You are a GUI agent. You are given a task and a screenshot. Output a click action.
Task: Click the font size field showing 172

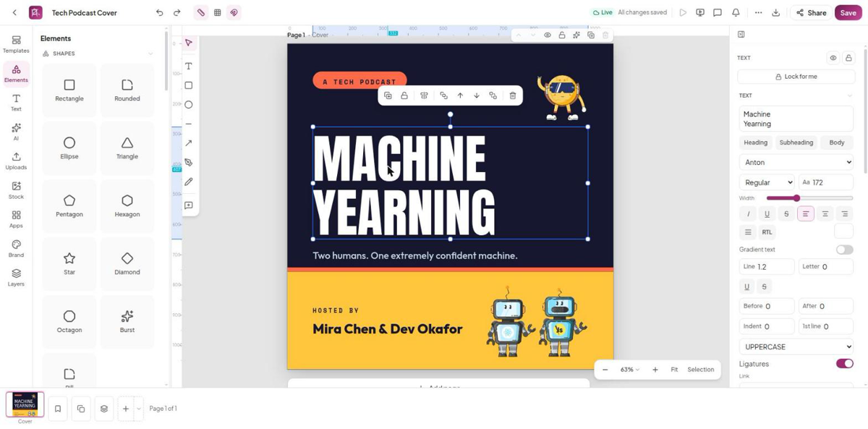pyautogui.click(x=826, y=182)
